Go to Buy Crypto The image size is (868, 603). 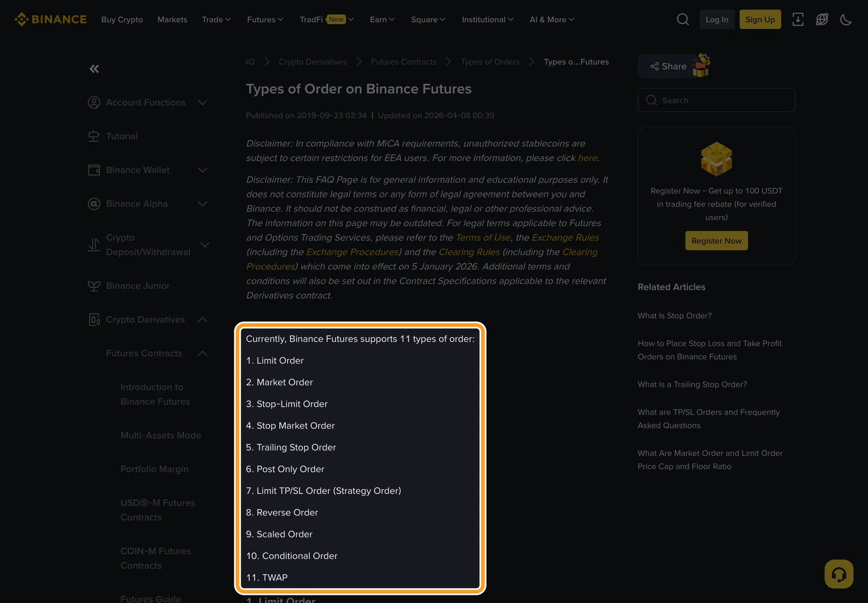[x=122, y=20]
